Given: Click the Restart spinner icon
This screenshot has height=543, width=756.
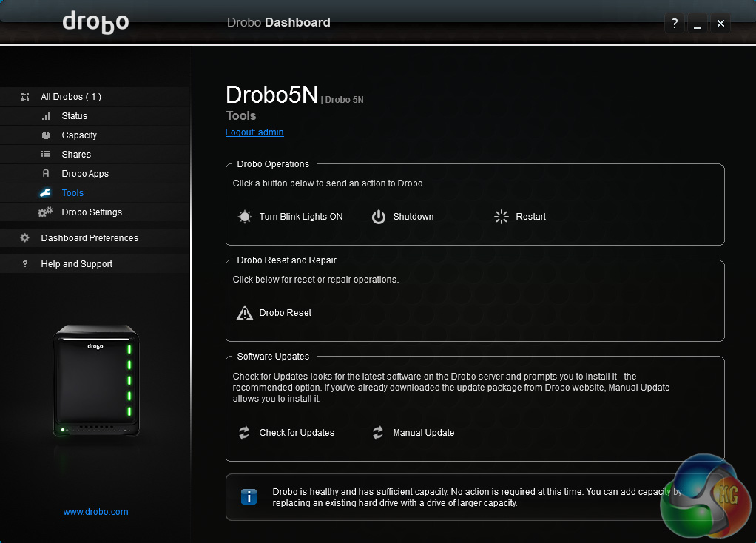Looking at the screenshot, I should tap(502, 217).
